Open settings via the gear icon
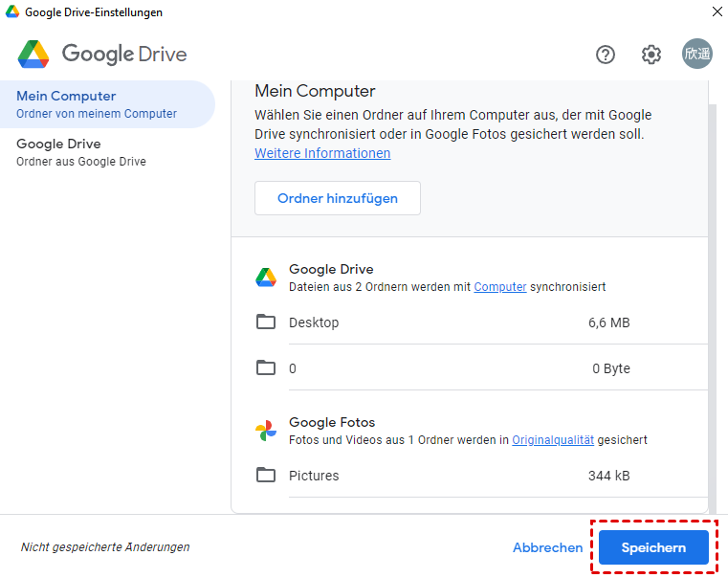Viewport: 728px width, 578px height. 651,55
